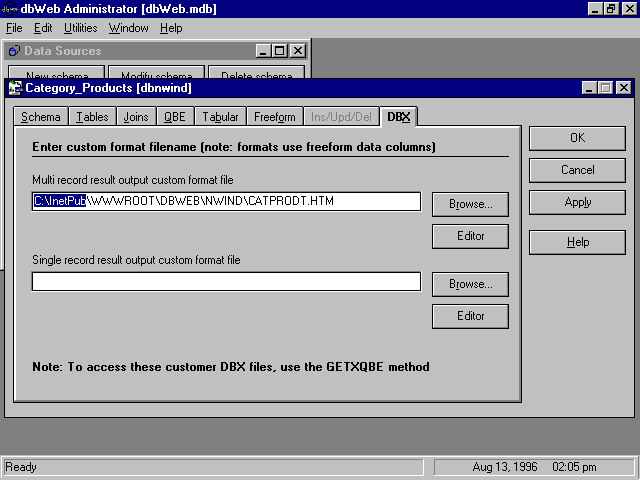Click the Category_Products dialog system icon
640x480 pixels.
[x=15, y=88]
